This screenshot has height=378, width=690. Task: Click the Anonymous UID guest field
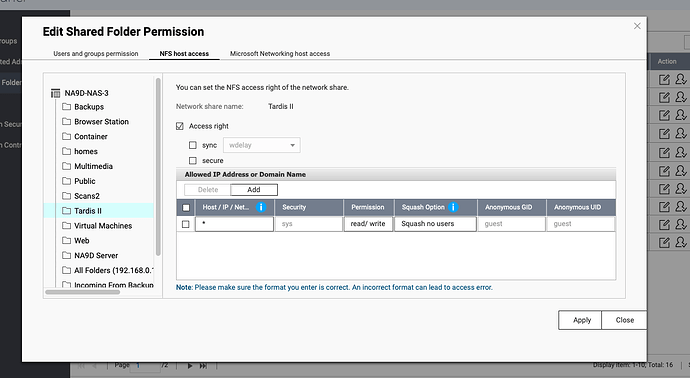[580, 224]
